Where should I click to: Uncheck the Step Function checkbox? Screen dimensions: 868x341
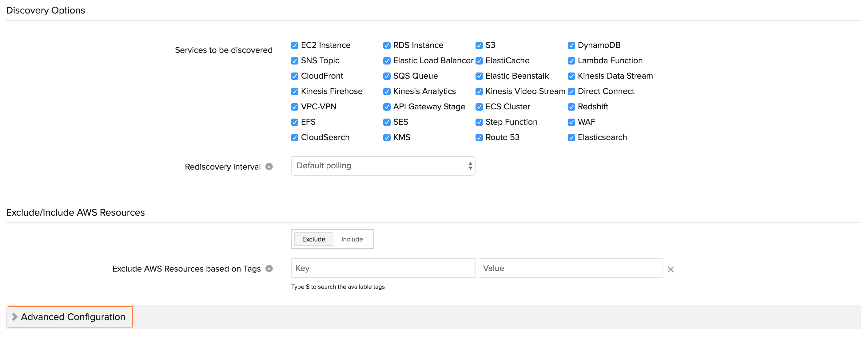pos(479,122)
